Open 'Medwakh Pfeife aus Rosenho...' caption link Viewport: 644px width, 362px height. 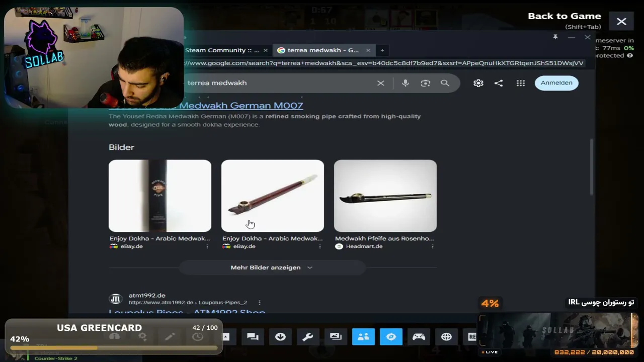tap(384, 238)
